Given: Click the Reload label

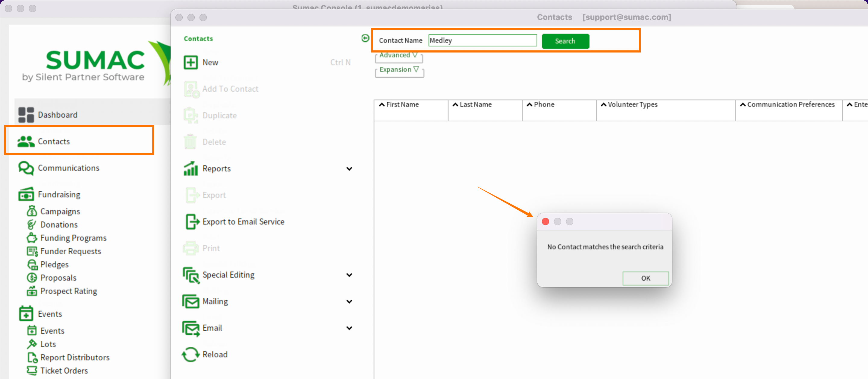Looking at the screenshot, I should pos(215,354).
